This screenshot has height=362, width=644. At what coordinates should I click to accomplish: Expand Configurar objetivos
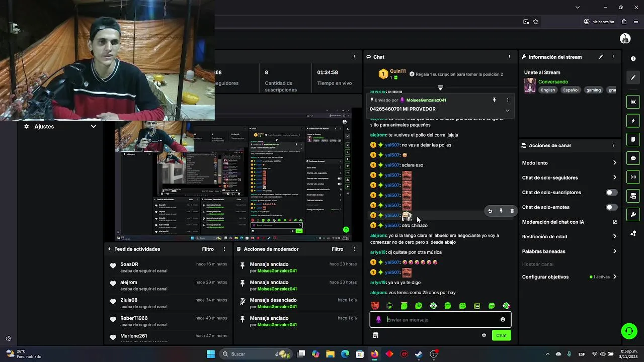coord(614,277)
